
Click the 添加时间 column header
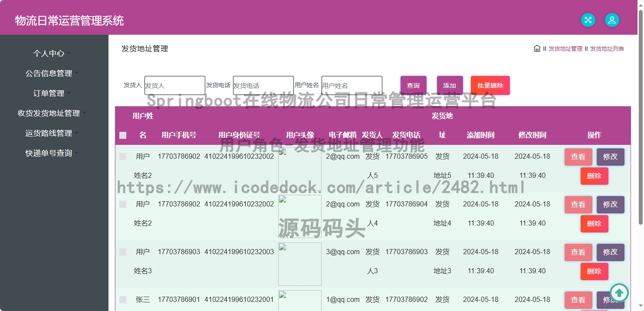click(480, 135)
